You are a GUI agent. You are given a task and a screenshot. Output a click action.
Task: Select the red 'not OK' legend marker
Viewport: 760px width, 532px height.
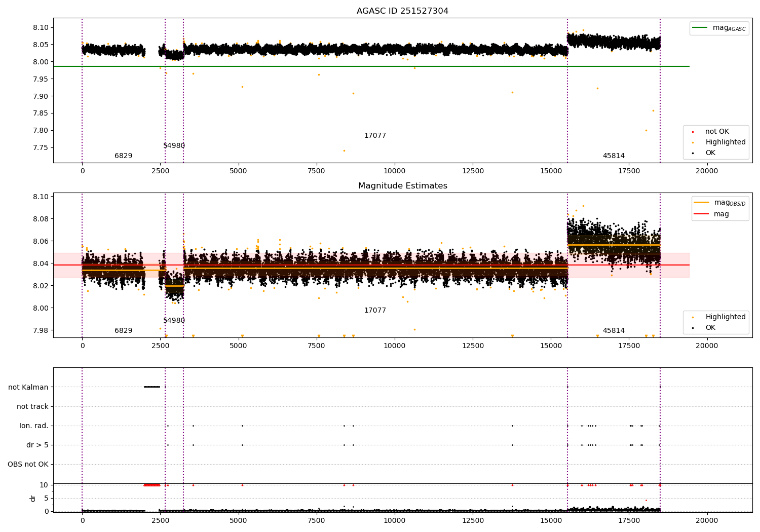[x=693, y=132]
